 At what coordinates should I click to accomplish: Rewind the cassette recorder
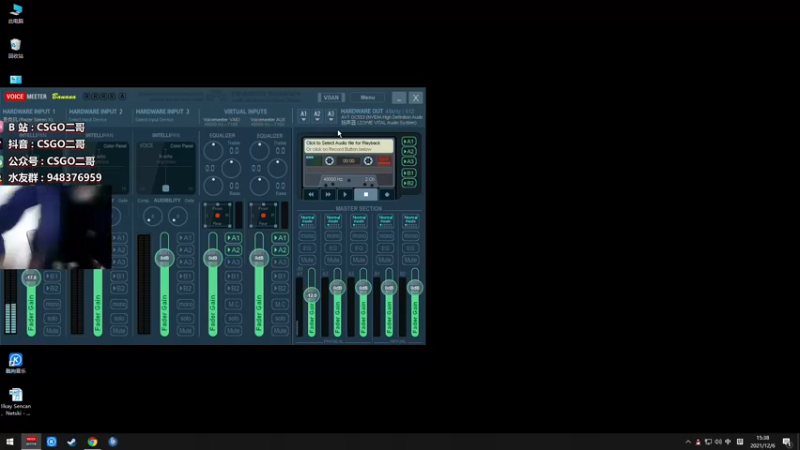click(x=311, y=194)
